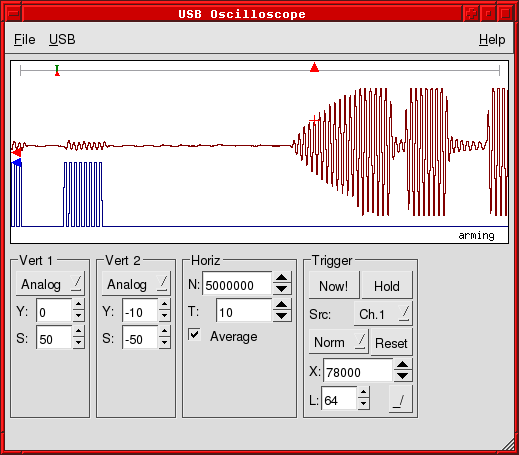Decrease Horiz T value arrow

click(x=282, y=316)
